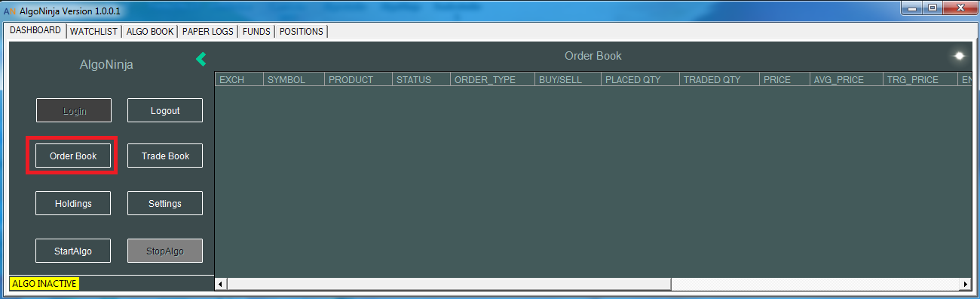The image size is (980, 299).
Task: Click the Logout button
Action: click(x=165, y=110)
